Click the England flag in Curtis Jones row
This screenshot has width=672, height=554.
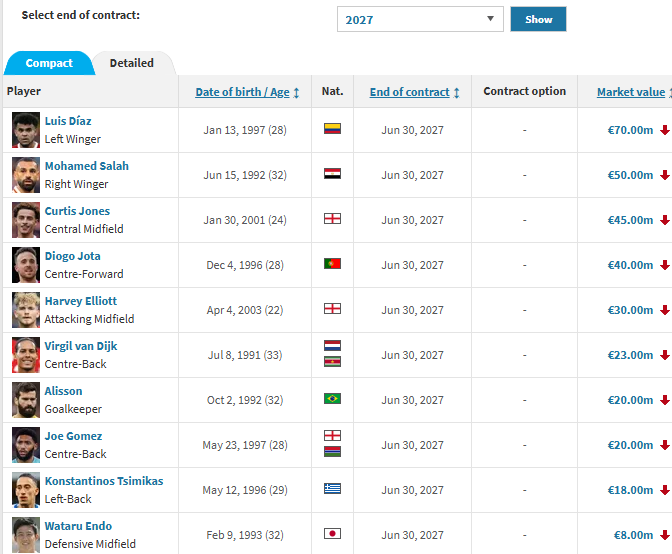(332, 219)
